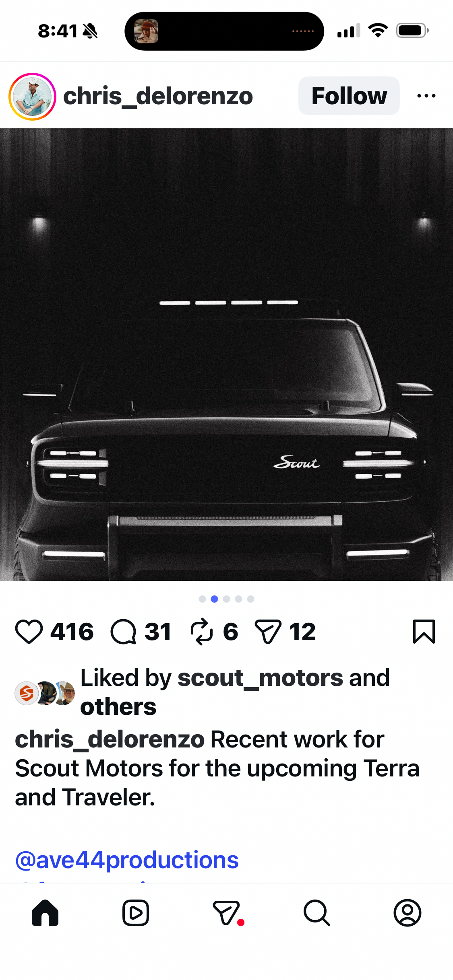
Task: Save post with the bookmark icon
Action: pyautogui.click(x=424, y=632)
